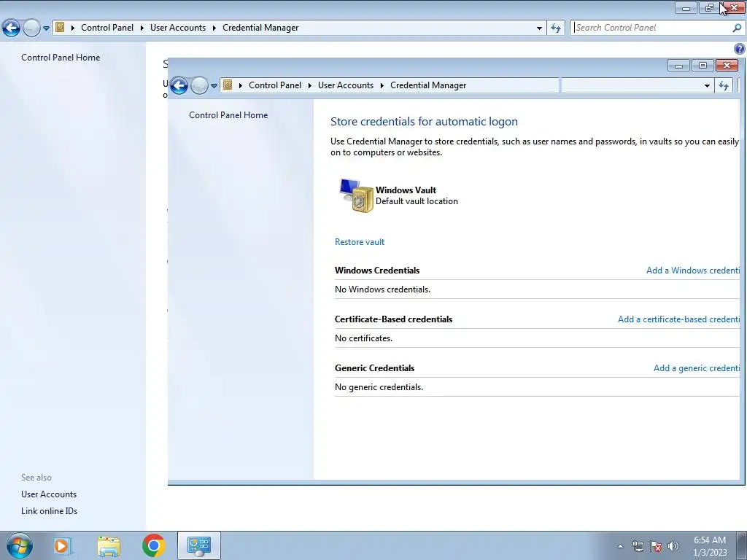
Task: Open Action Center flag icon
Action: coord(656,546)
